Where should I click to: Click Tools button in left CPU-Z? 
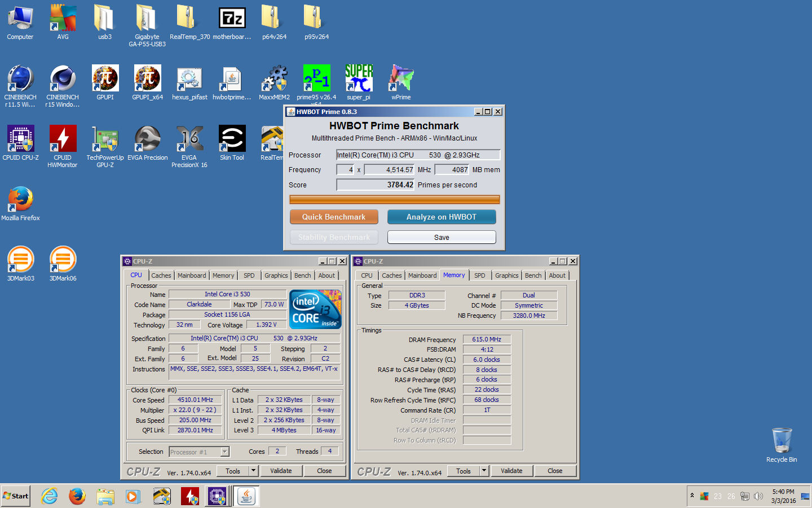coord(233,471)
